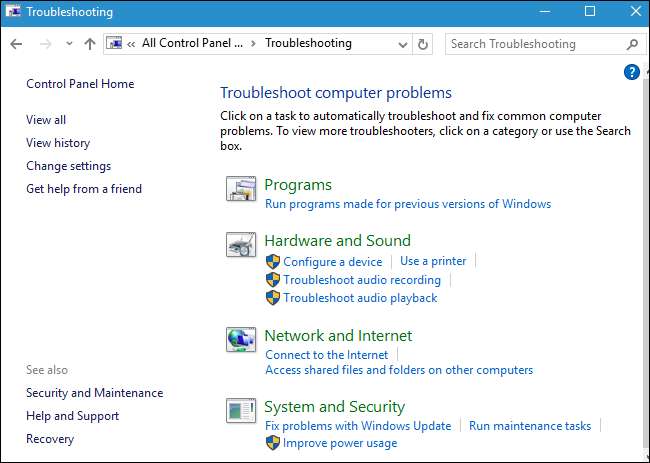Click the Back navigation arrow

coord(16,44)
